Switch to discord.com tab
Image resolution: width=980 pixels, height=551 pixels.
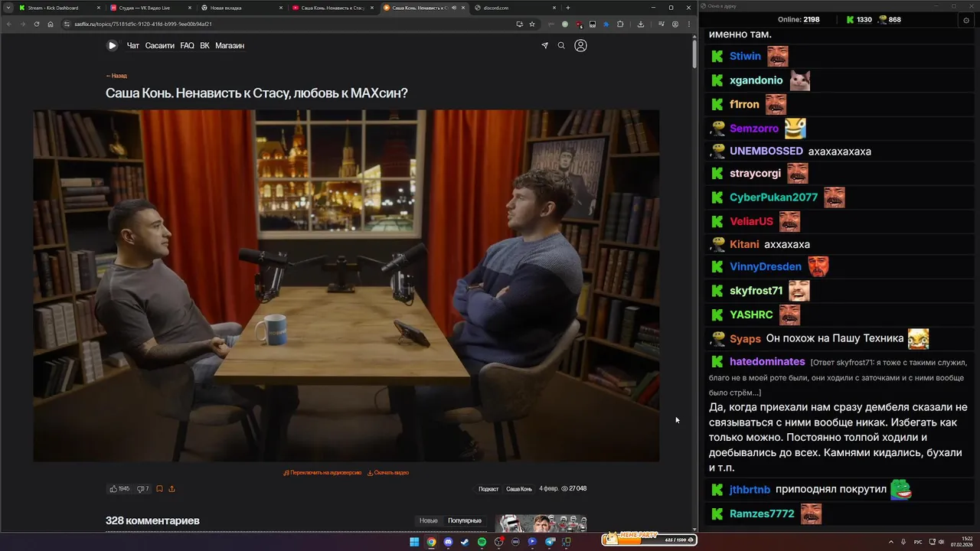[x=515, y=8]
